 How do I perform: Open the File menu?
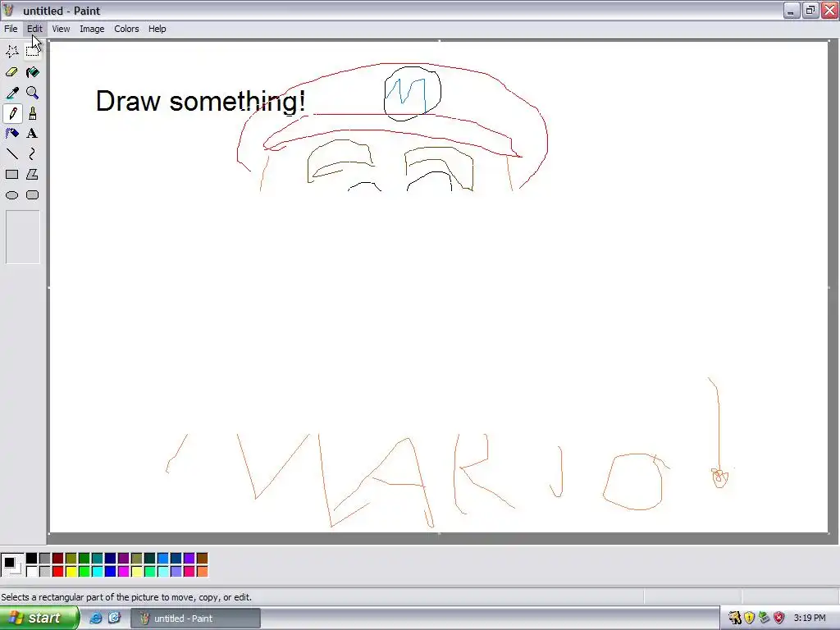pyautogui.click(x=11, y=29)
